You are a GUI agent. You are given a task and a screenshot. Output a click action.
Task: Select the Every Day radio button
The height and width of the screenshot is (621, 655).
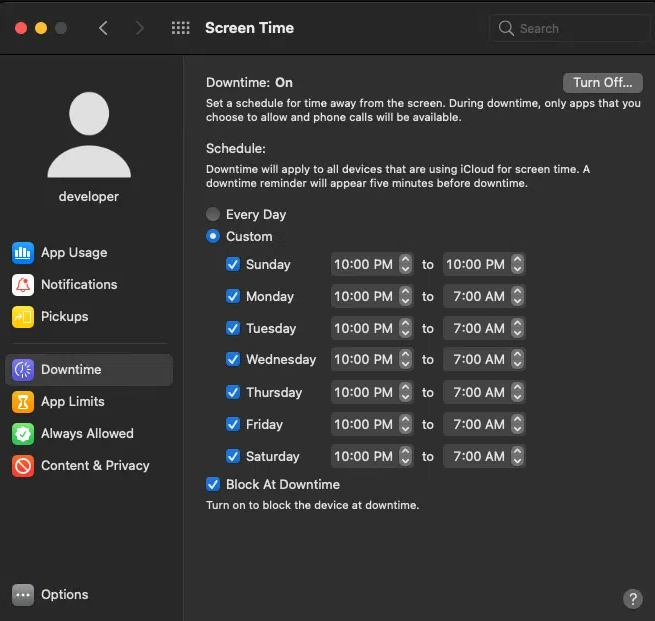pos(213,214)
